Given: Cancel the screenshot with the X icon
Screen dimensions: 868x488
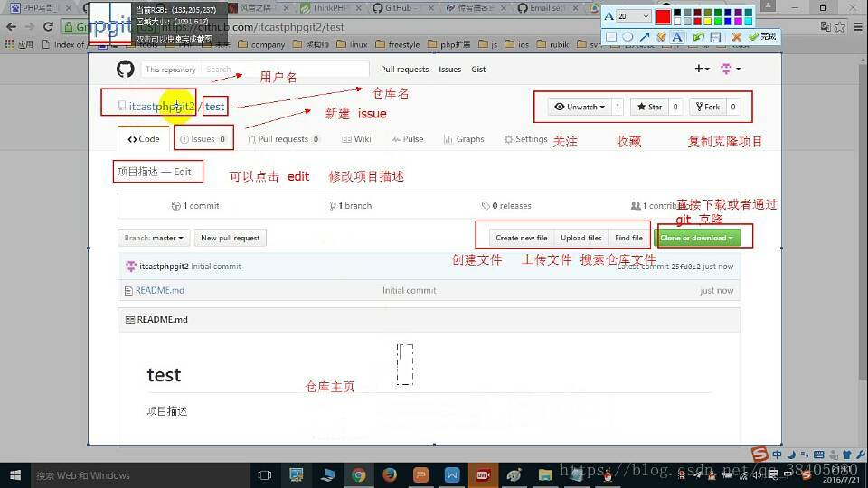Looking at the screenshot, I should [x=736, y=36].
